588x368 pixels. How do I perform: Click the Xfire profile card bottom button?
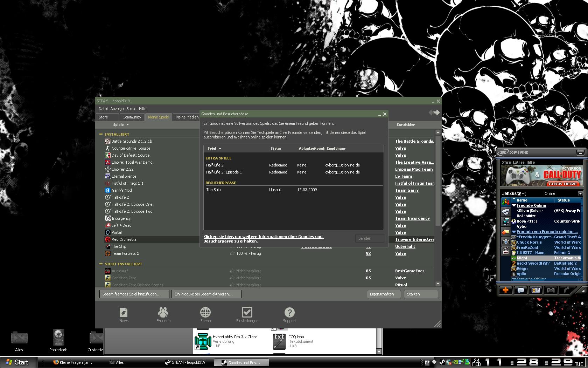(536, 290)
